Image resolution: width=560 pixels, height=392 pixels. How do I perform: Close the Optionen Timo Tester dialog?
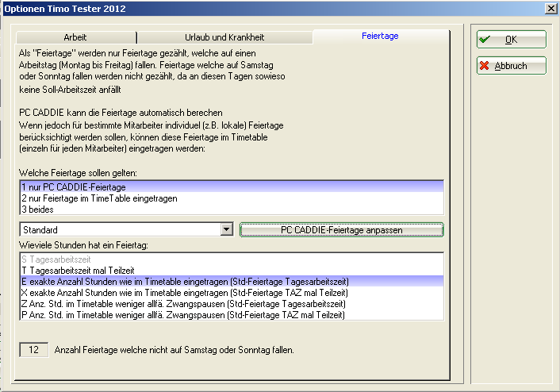coord(551,9)
